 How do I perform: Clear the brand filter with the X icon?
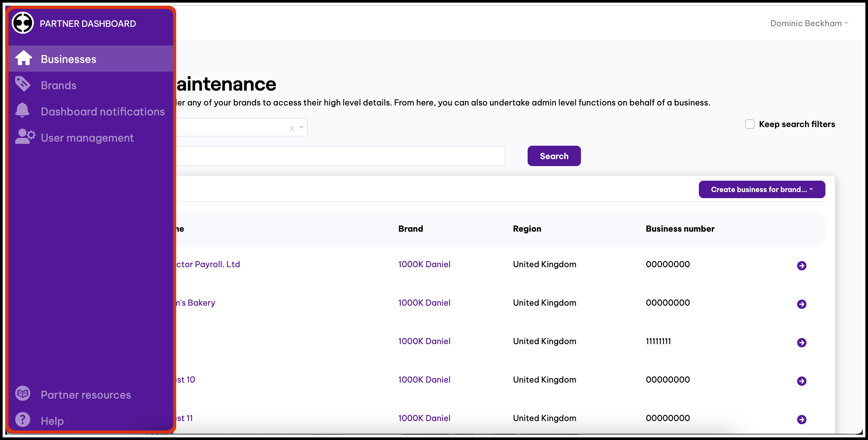(292, 128)
